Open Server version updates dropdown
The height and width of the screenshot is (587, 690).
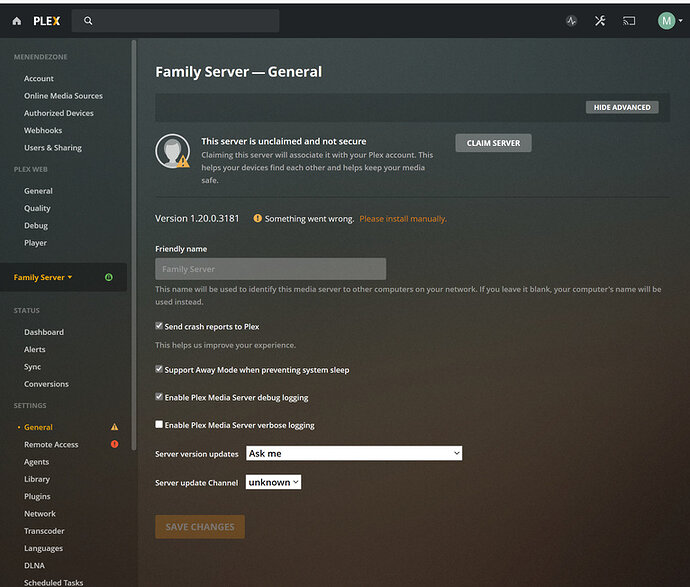354,453
